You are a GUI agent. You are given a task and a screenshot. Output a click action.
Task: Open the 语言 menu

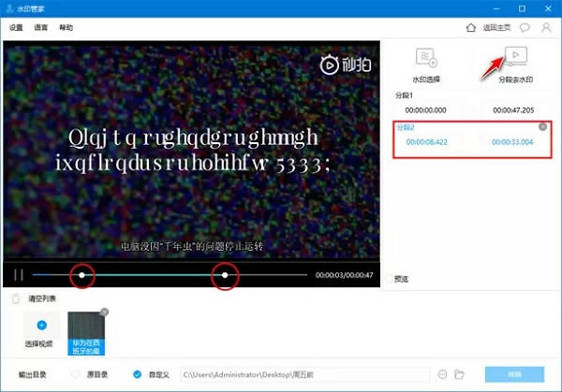pyautogui.click(x=41, y=27)
